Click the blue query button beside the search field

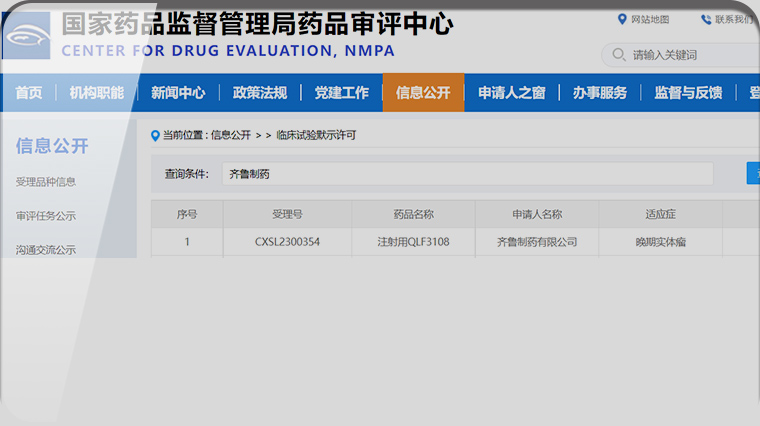[x=753, y=173]
